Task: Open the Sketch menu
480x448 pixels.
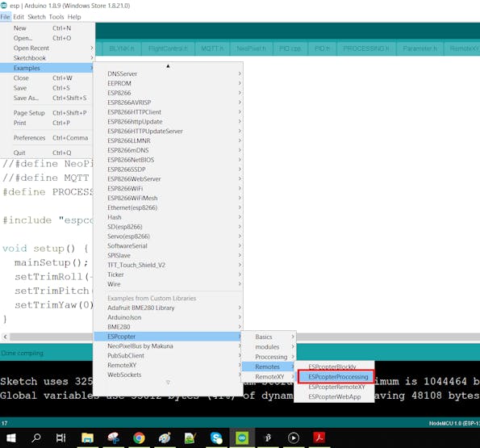Action: (36, 17)
